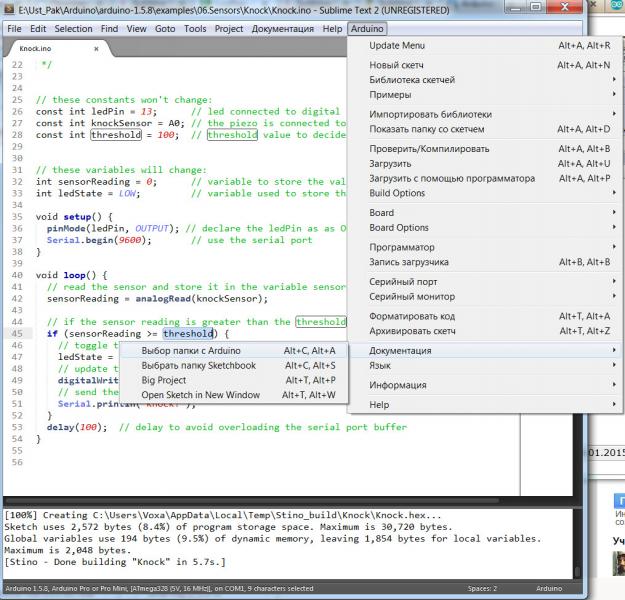Choose Open Sketch in New Window
Viewport: 625px width, 600px height.
234,395
